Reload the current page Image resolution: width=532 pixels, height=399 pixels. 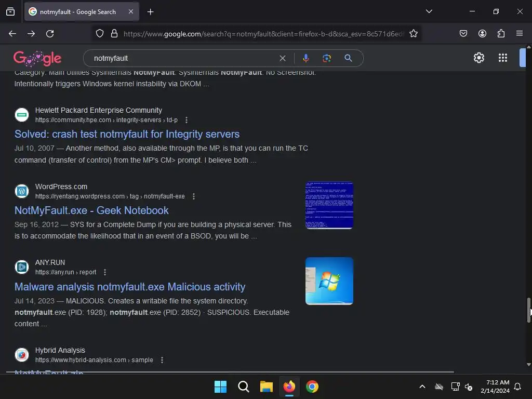click(50, 34)
